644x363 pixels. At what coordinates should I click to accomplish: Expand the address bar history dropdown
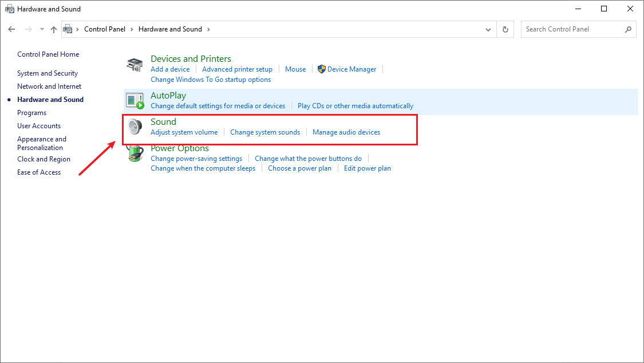pyautogui.click(x=488, y=30)
